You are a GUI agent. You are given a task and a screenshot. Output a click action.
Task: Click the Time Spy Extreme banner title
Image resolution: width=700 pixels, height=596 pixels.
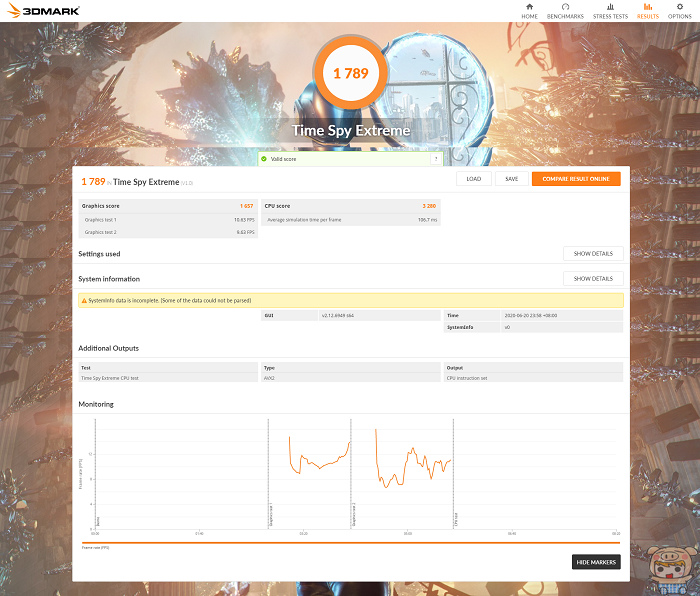351,130
